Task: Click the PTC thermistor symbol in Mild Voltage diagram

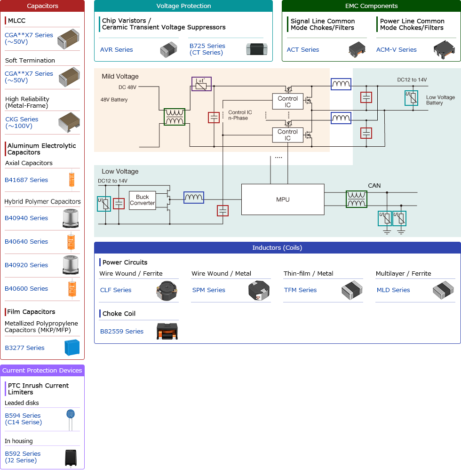Action: click(x=201, y=84)
